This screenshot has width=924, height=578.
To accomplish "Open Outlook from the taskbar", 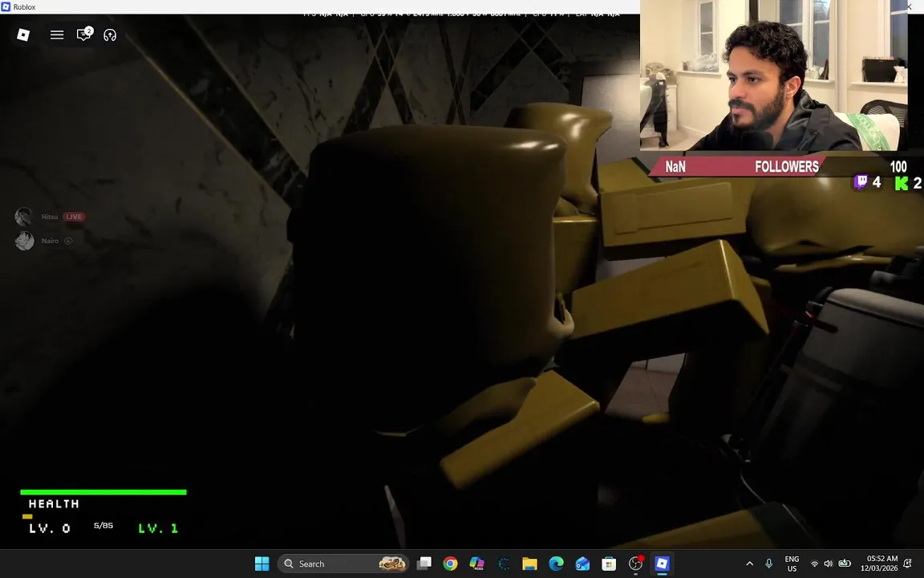I will coord(583,564).
